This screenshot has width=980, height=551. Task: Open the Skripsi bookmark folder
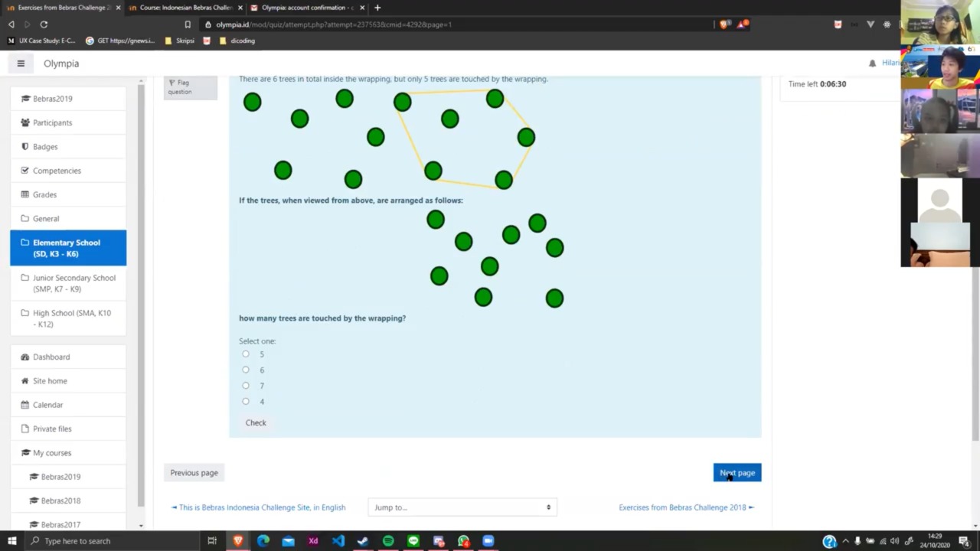point(181,41)
